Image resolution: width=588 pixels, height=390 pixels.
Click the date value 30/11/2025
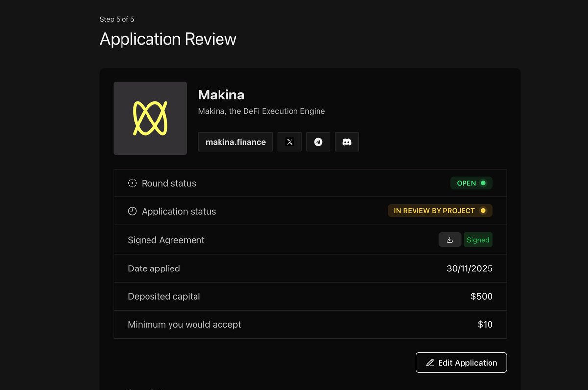[x=469, y=268]
